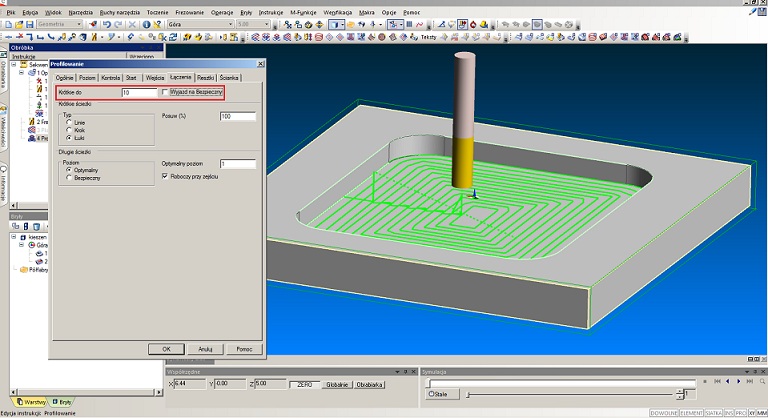Open the Plik menu
The image size is (768, 418).
(11, 12)
